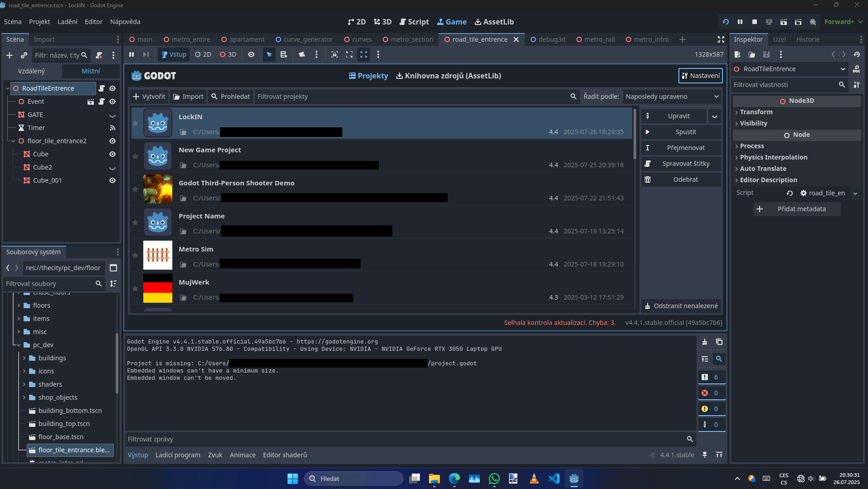
Task: Click the Windows Start button
Action: coord(293,479)
